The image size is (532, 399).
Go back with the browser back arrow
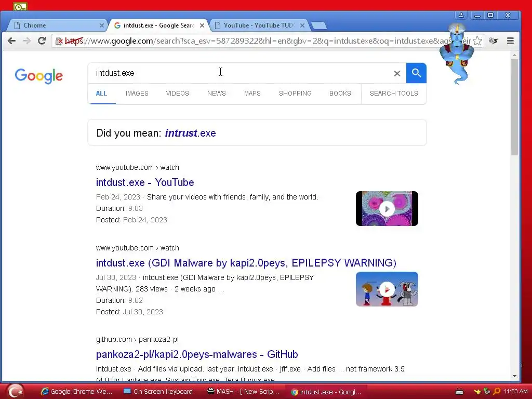pyautogui.click(x=11, y=41)
